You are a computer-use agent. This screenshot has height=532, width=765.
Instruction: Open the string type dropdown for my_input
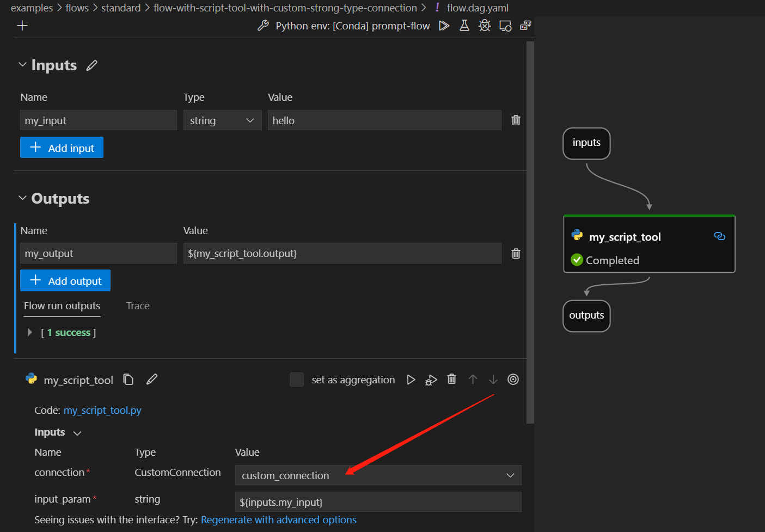point(222,120)
